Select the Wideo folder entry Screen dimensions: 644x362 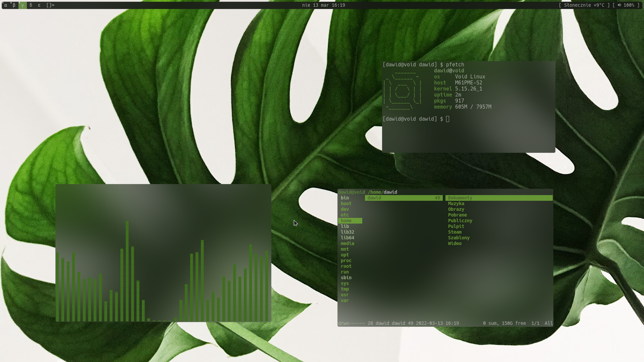tap(454, 244)
